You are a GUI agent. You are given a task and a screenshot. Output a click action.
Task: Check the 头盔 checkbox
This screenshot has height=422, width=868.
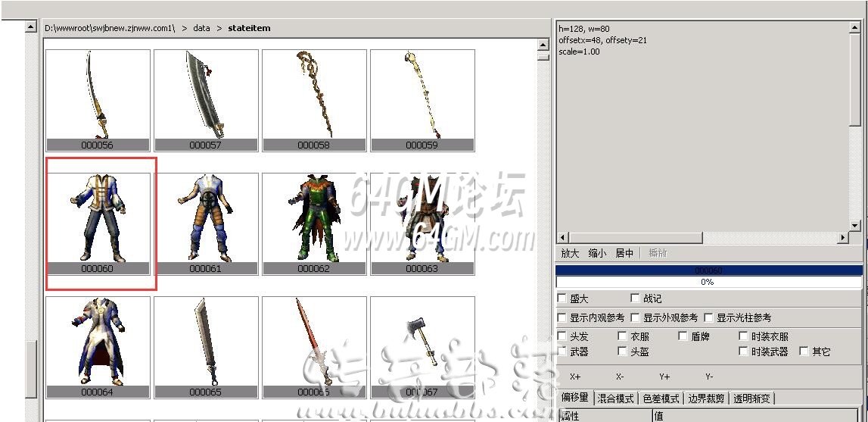pyautogui.click(x=622, y=351)
